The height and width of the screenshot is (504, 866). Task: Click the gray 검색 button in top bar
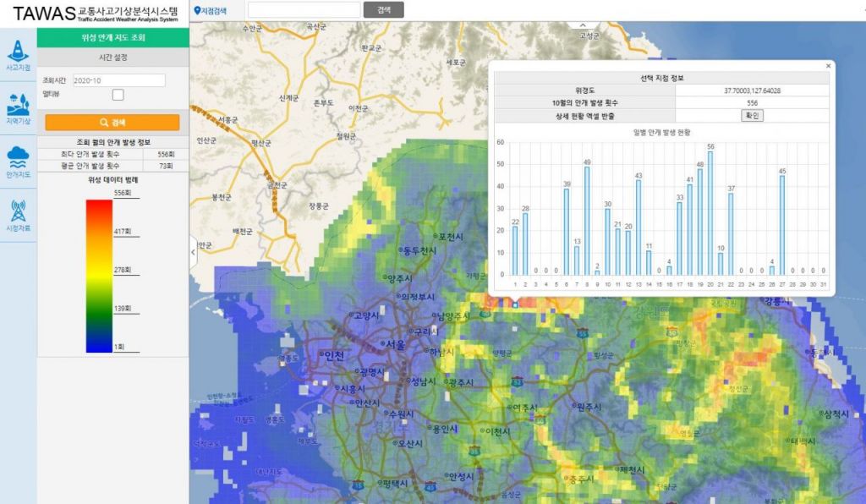coord(383,10)
